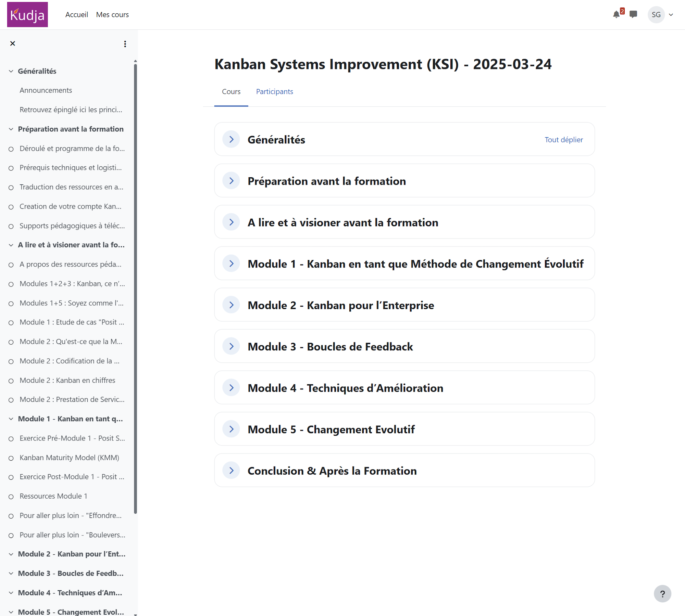Screen dimensions: 685x616
Task: Click completion circle beside Kanban en chiffres
Action: (11, 381)
